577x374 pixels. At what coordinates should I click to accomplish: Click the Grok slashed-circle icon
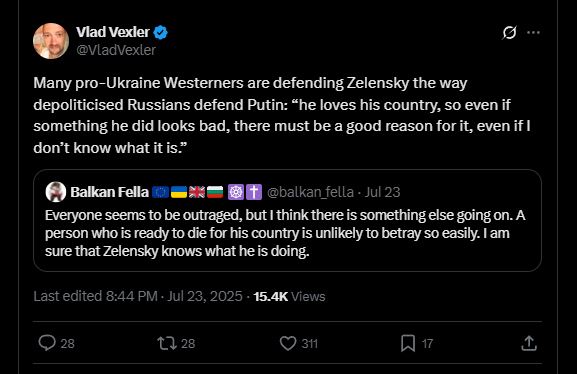click(509, 32)
